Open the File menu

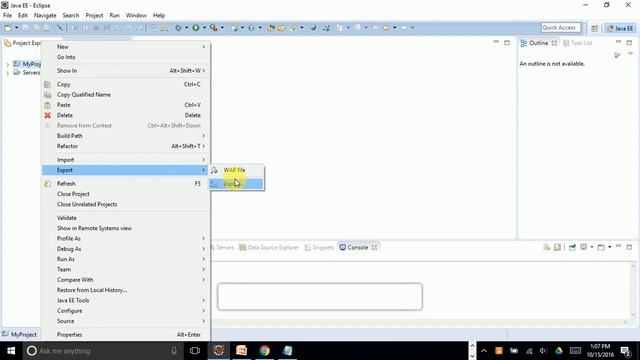click(7, 16)
